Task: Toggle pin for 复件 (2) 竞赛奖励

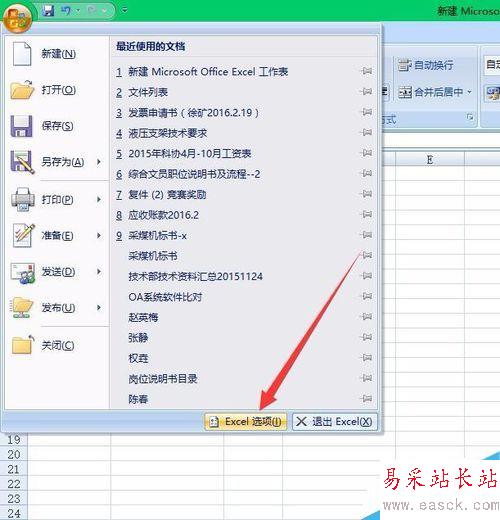Action: point(367,194)
